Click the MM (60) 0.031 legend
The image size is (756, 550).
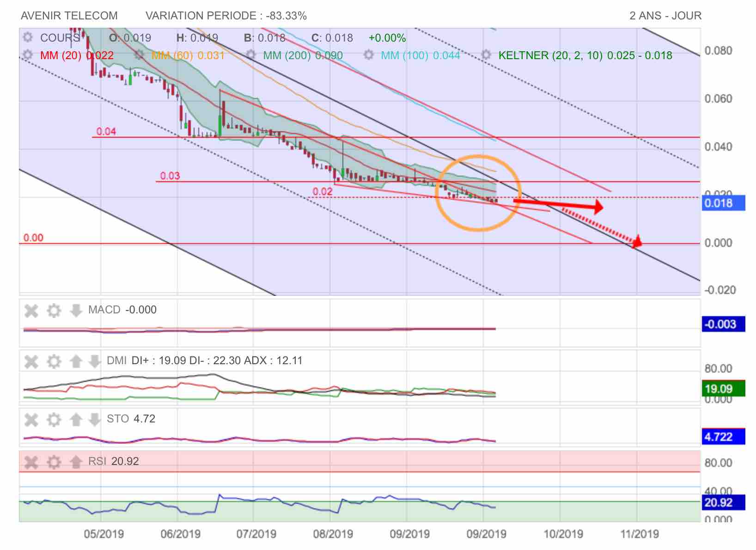point(188,55)
